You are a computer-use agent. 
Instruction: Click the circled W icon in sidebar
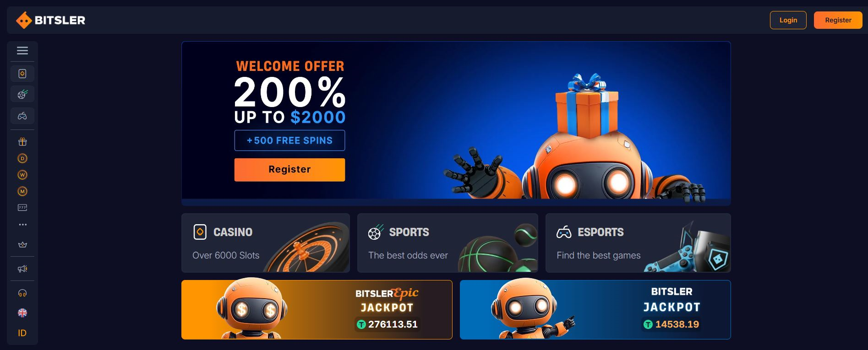click(x=22, y=175)
